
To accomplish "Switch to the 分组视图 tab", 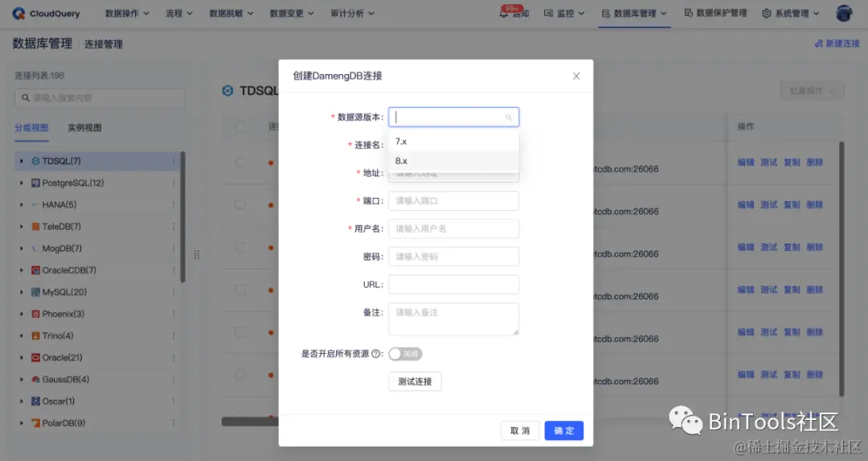I will [x=31, y=127].
